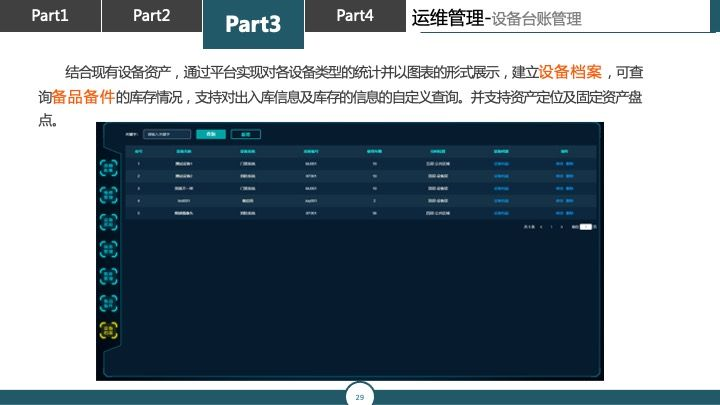Click the go-to-page number box in pagination
The image size is (720, 405).
click(586, 227)
